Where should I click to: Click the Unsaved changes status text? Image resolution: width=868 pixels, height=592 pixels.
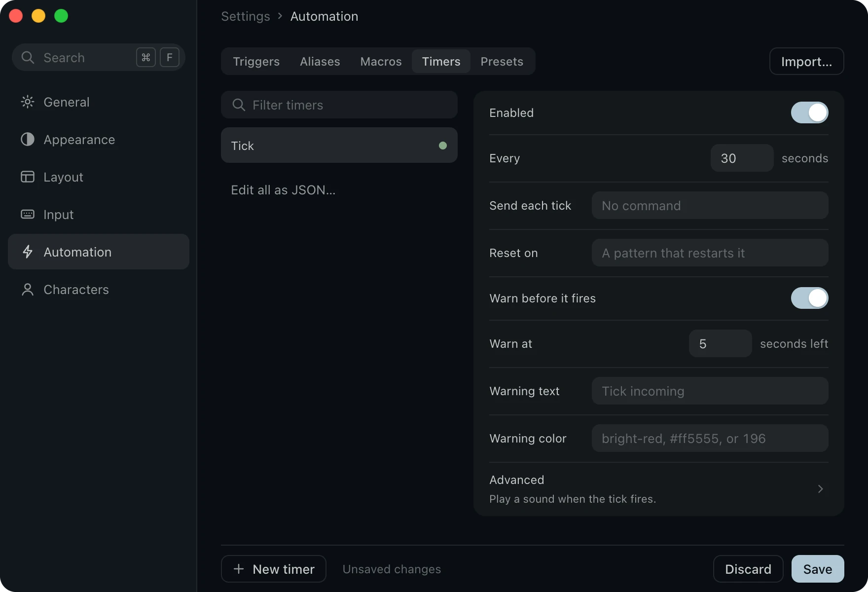click(x=392, y=569)
